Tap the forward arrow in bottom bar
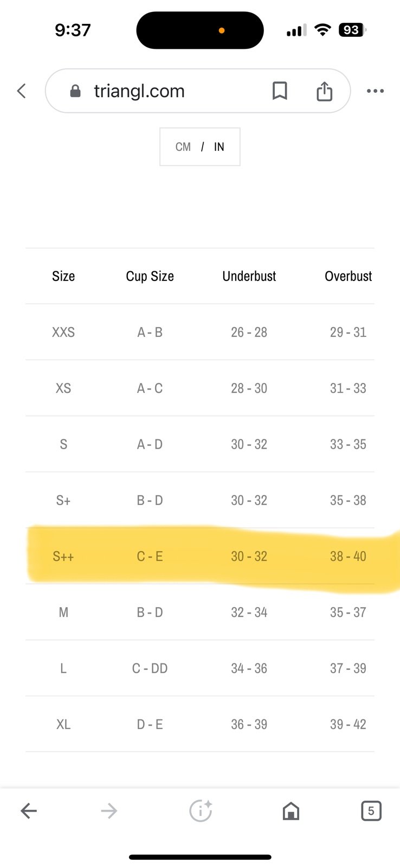400x868 pixels. 109,811
